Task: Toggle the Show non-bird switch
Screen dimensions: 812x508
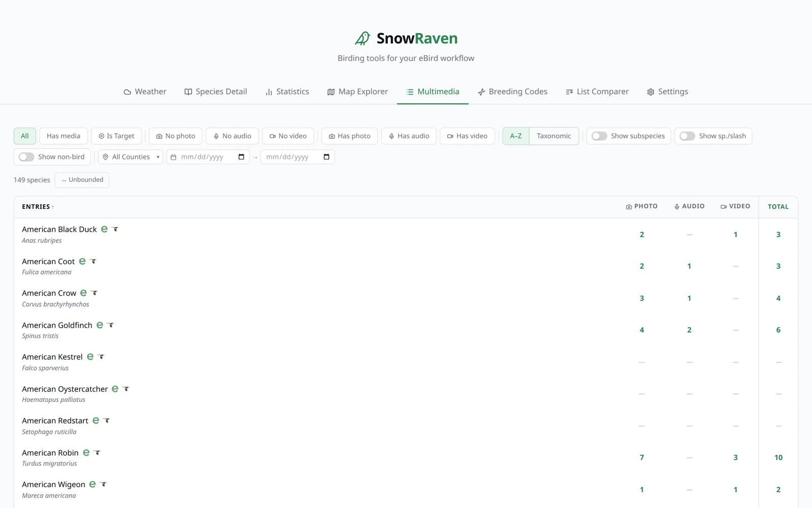Action: point(26,157)
